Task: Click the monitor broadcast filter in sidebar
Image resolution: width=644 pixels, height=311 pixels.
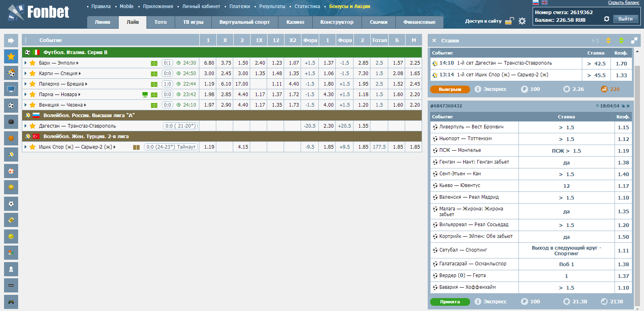Action: click(x=11, y=89)
